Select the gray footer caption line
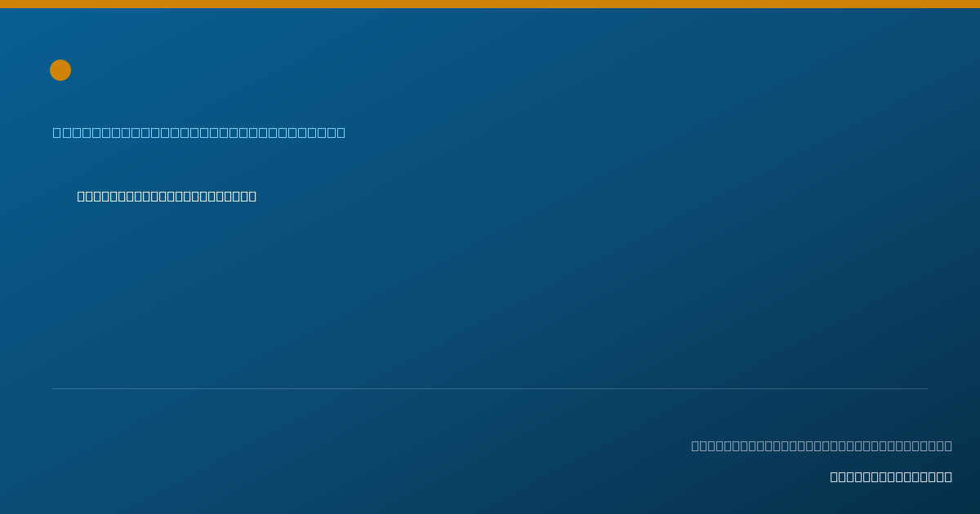The height and width of the screenshot is (514, 980). click(x=822, y=445)
